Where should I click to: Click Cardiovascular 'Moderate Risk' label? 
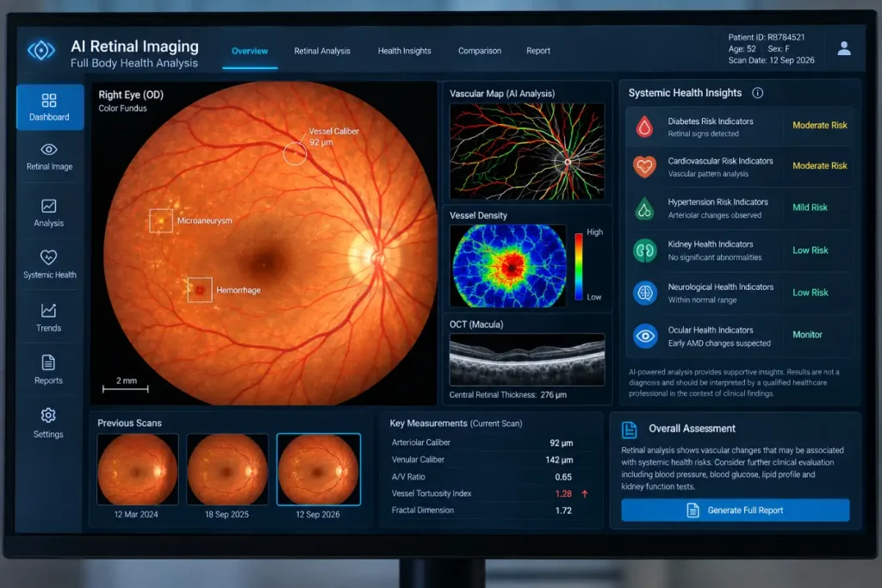click(x=820, y=166)
